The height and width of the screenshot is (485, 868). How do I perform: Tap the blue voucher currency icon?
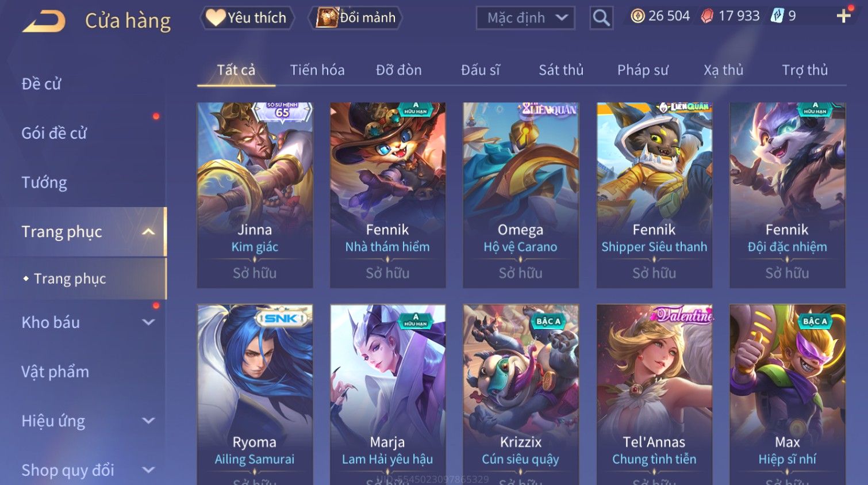click(x=777, y=16)
